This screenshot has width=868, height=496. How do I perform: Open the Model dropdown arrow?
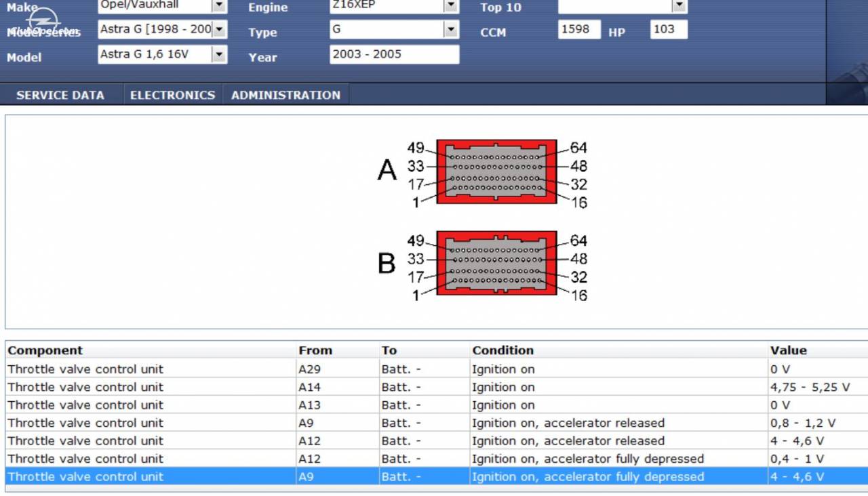218,55
